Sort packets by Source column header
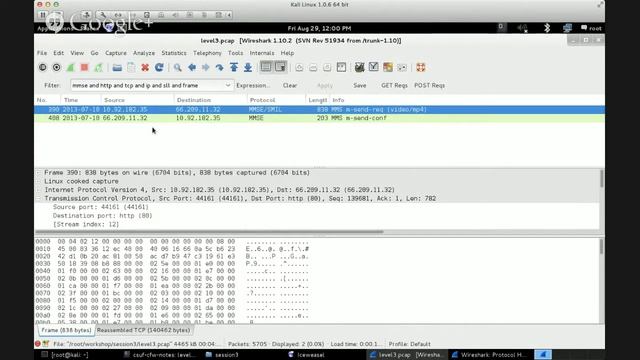 (138, 100)
